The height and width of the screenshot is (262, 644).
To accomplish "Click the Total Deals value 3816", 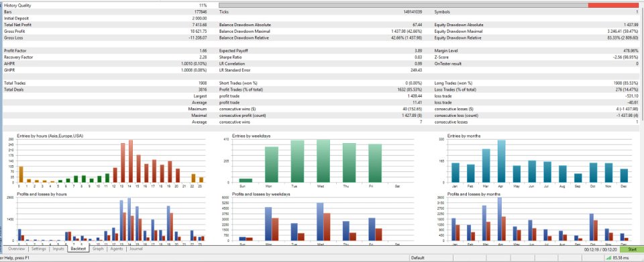I will [x=203, y=89].
